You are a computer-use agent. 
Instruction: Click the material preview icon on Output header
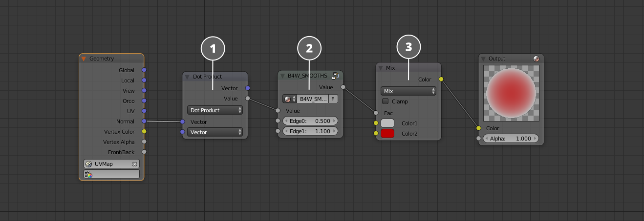coord(536,59)
